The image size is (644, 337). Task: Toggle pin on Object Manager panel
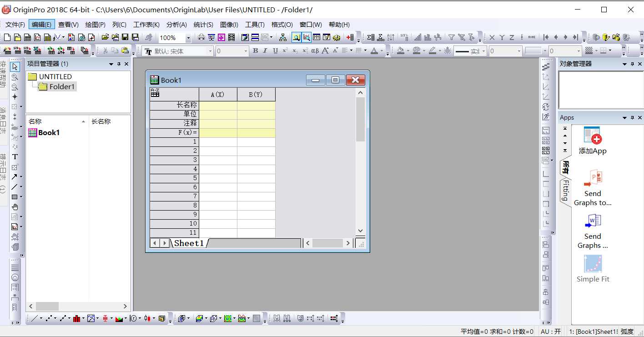click(633, 64)
